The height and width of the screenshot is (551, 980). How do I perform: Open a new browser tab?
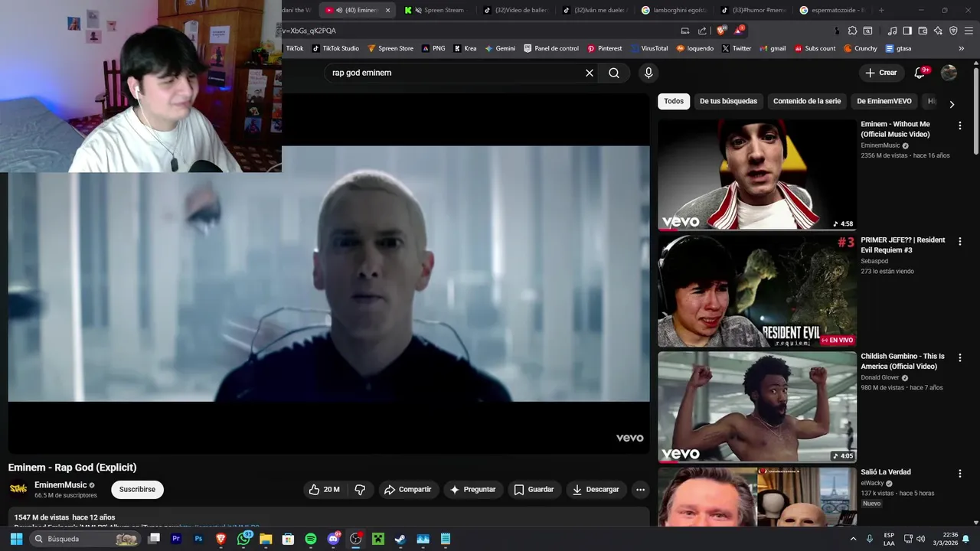[881, 10]
